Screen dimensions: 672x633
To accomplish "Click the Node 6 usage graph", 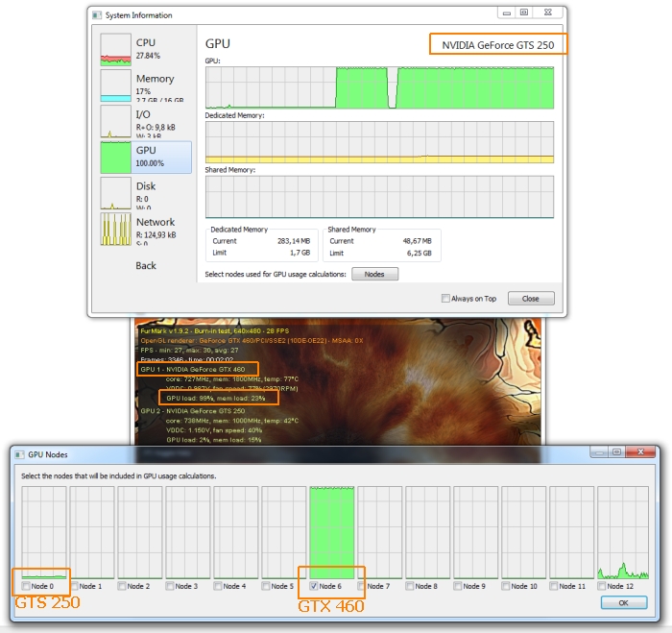I will click(x=332, y=532).
